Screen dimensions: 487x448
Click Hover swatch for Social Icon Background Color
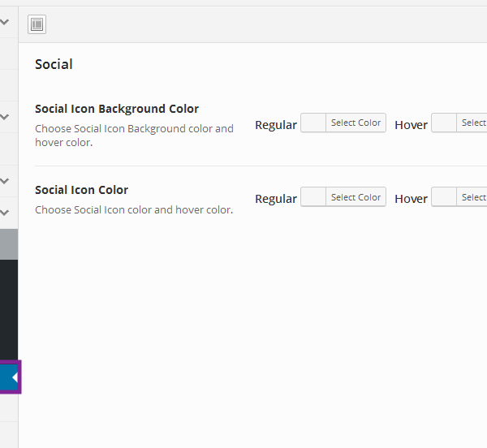pos(444,123)
